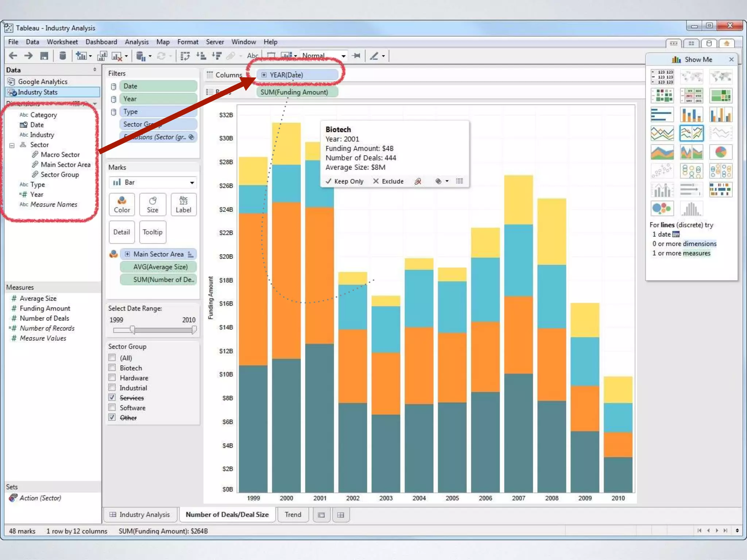Select packed bubbles chart in Show Me
747x560 pixels.
662,209
